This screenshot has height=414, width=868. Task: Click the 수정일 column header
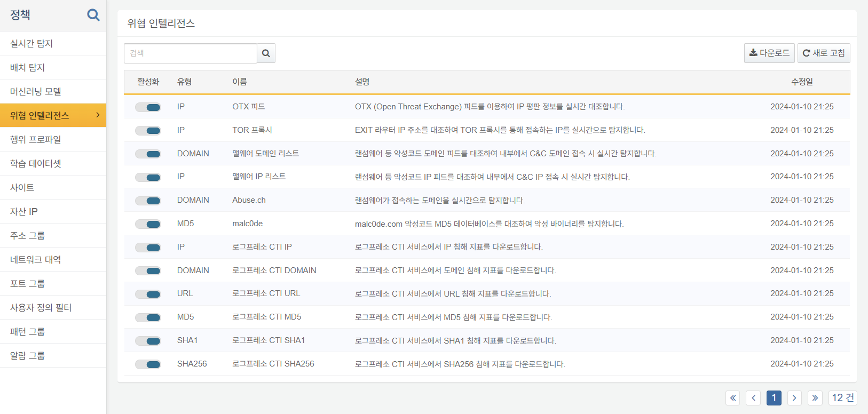[x=802, y=82]
